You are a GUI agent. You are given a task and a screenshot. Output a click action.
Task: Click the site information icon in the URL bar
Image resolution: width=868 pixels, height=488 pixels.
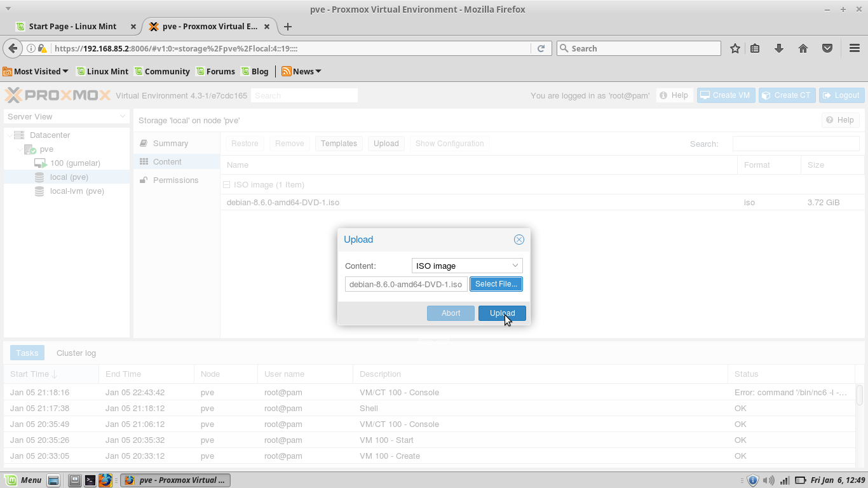click(x=31, y=48)
